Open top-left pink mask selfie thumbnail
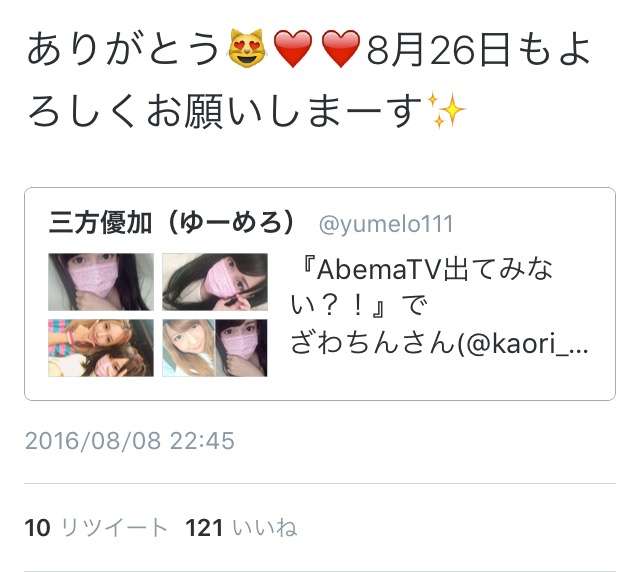Viewport: 640px width, 572px height. click(x=101, y=282)
